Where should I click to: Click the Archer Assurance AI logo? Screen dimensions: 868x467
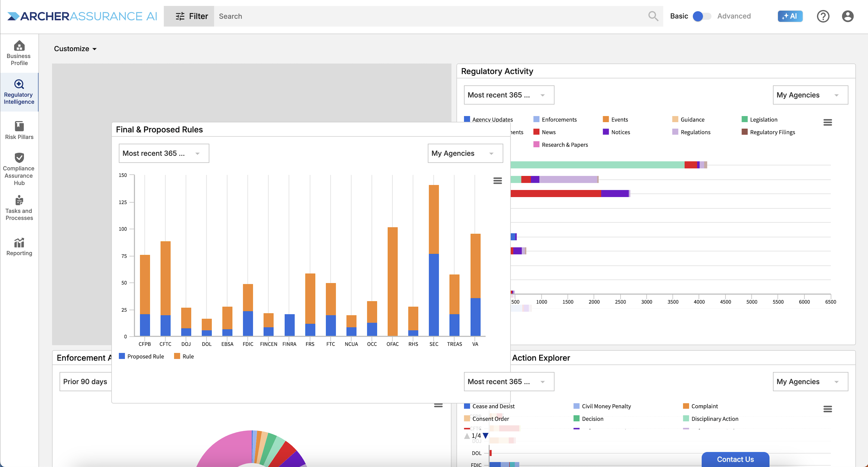[82, 16]
